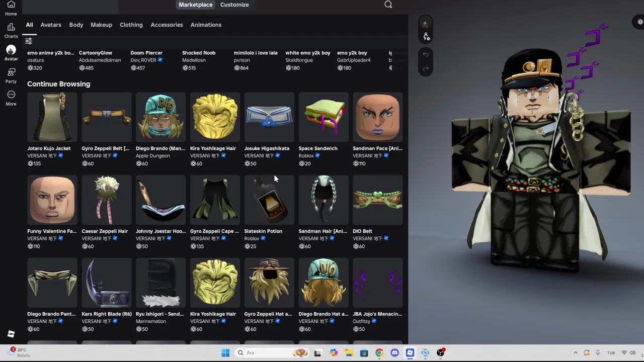Open the Ryu Ishigori item thumbnail

[160, 283]
